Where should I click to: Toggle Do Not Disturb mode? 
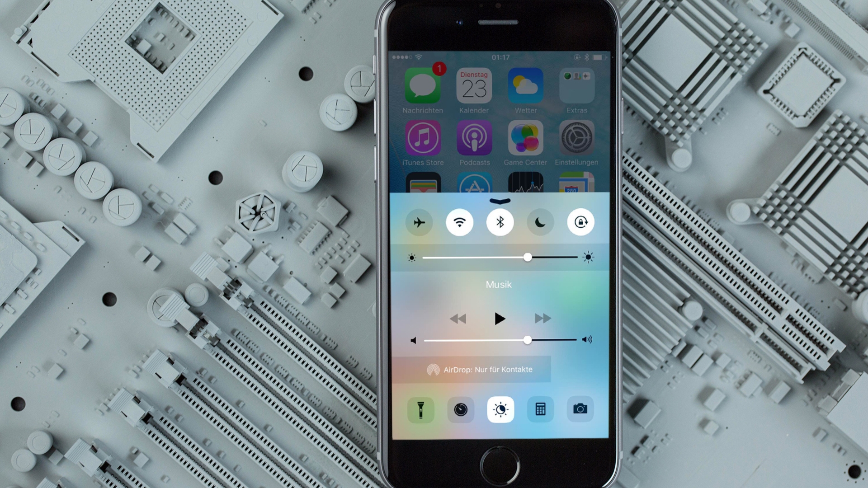(x=541, y=222)
